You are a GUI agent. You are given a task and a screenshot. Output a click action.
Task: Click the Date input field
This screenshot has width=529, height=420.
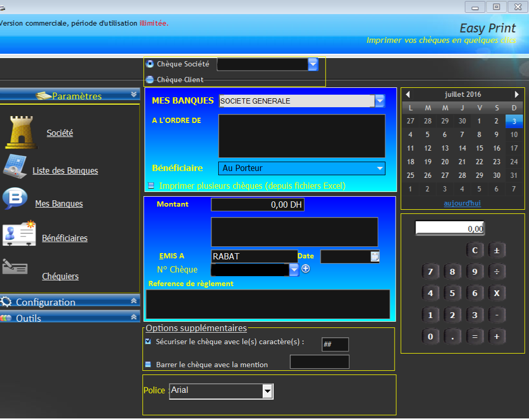tap(345, 256)
